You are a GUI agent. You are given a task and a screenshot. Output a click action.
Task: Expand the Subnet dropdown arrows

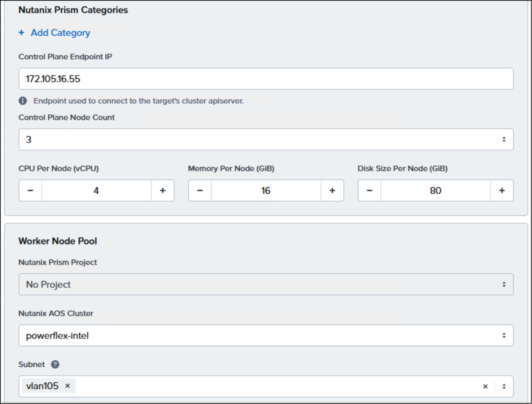click(504, 386)
